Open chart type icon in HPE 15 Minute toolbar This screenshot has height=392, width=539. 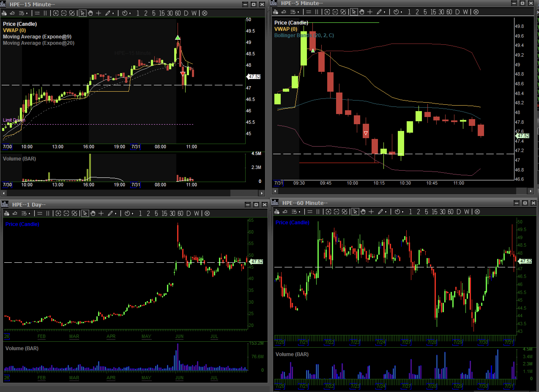pyautogui.click(x=4, y=13)
